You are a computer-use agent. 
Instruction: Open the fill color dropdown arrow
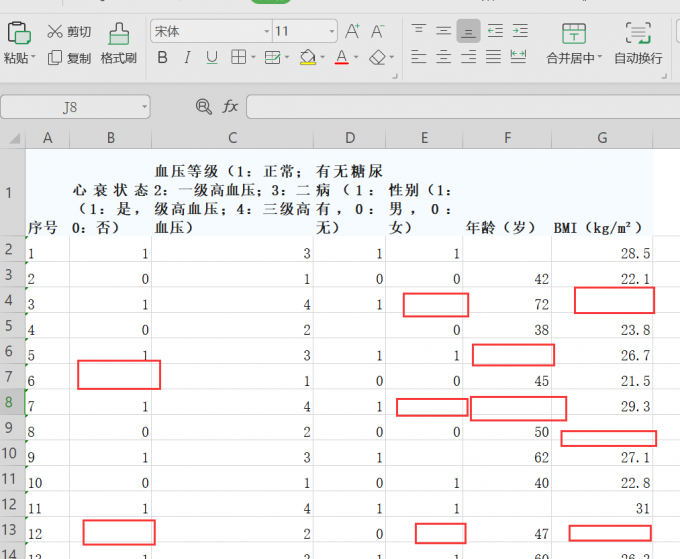click(322, 57)
